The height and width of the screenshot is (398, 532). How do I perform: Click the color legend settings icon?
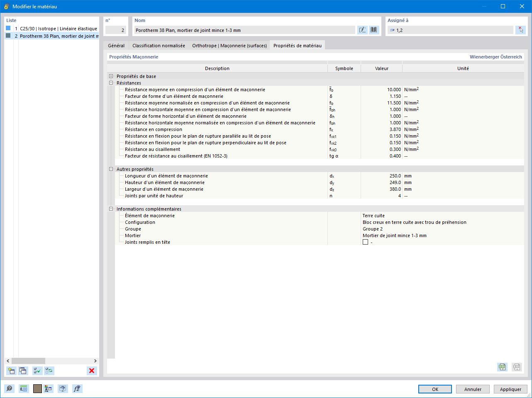click(49, 388)
